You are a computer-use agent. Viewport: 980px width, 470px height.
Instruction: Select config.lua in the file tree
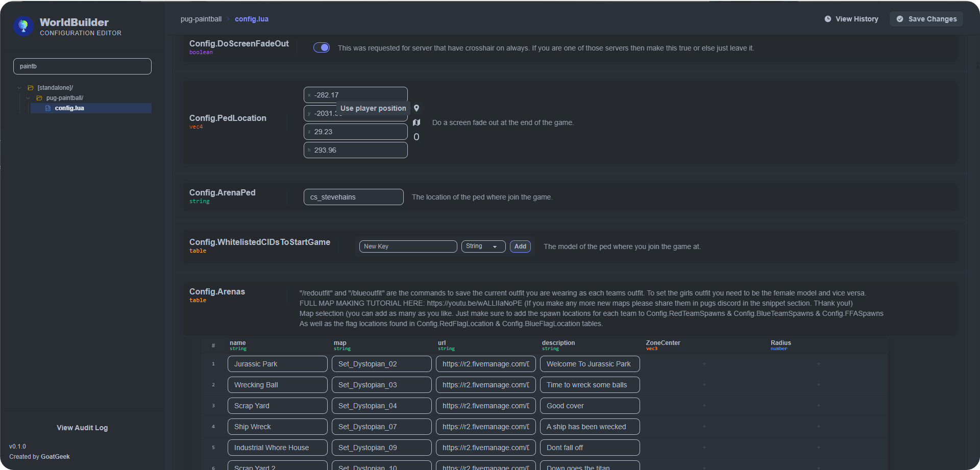(x=69, y=108)
